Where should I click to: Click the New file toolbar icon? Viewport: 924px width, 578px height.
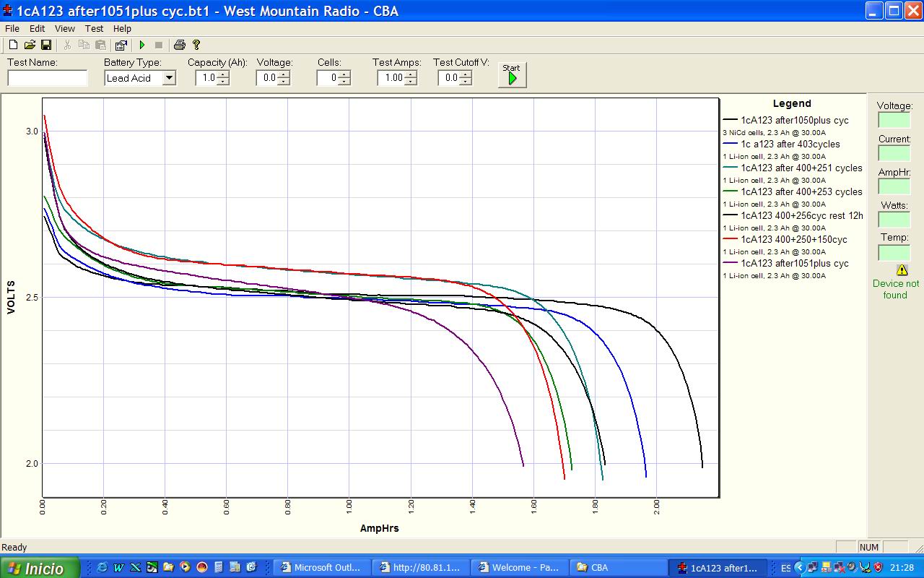[13, 45]
